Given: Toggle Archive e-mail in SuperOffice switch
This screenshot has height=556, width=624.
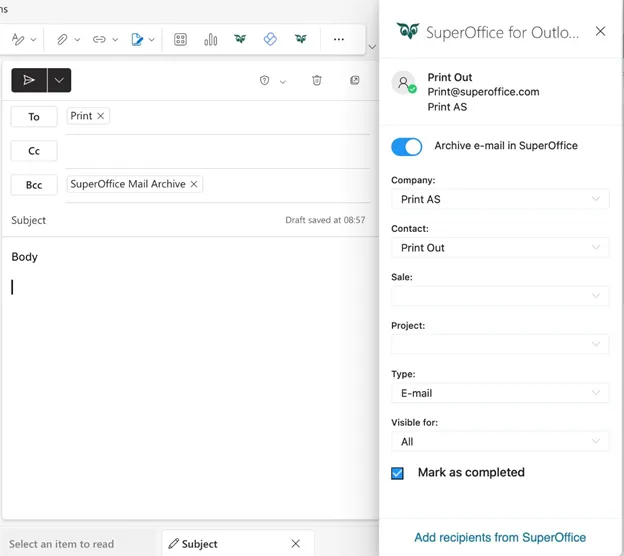Looking at the screenshot, I should 407,147.
